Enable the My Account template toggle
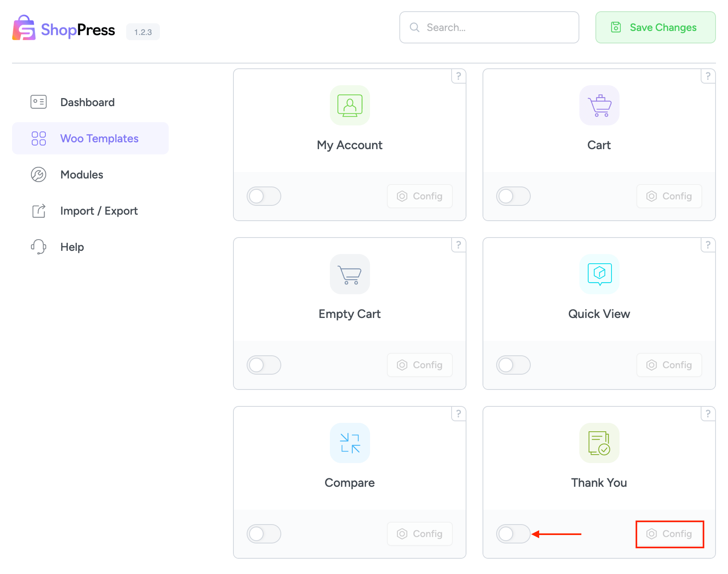 (264, 196)
